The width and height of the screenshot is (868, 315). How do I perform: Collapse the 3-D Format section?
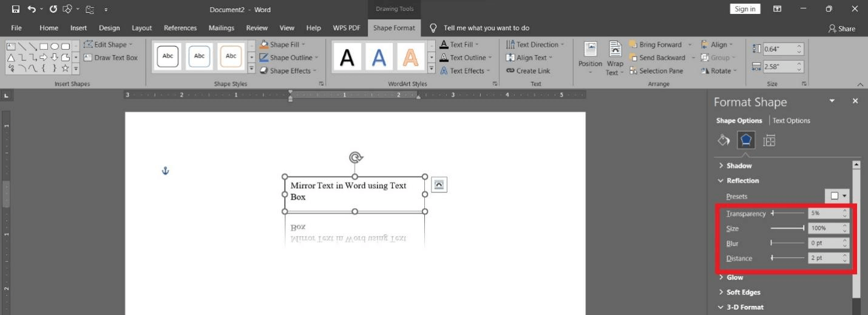coord(741,307)
